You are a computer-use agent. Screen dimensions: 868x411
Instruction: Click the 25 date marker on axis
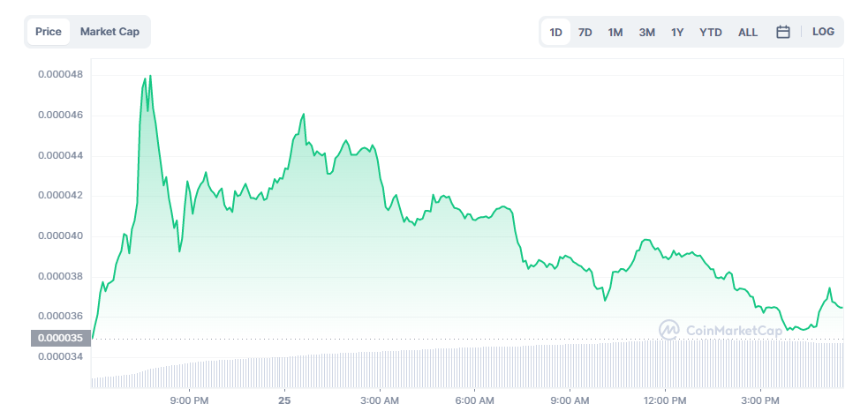[284, 400]
